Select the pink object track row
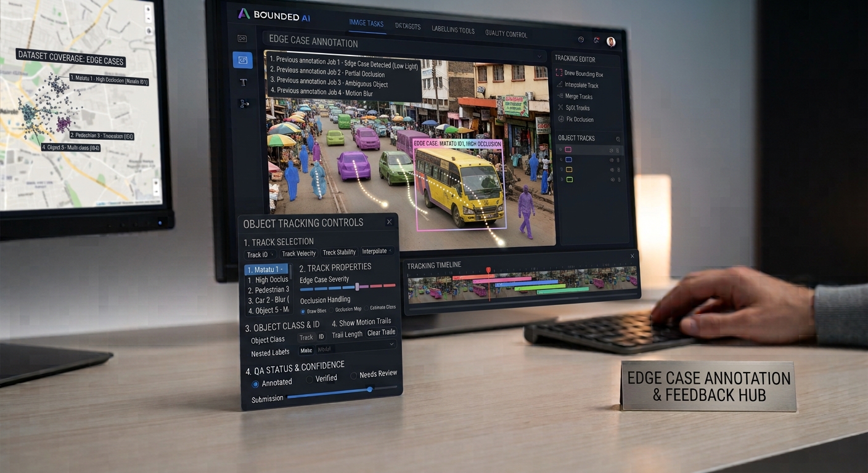 pos(591,150)
